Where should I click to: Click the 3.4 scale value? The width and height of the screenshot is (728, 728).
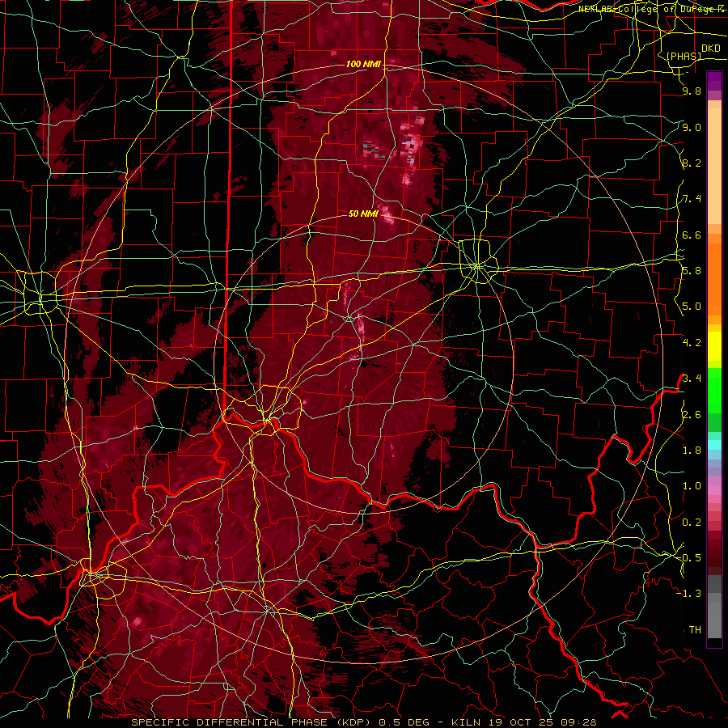click(x=692, y=379)
